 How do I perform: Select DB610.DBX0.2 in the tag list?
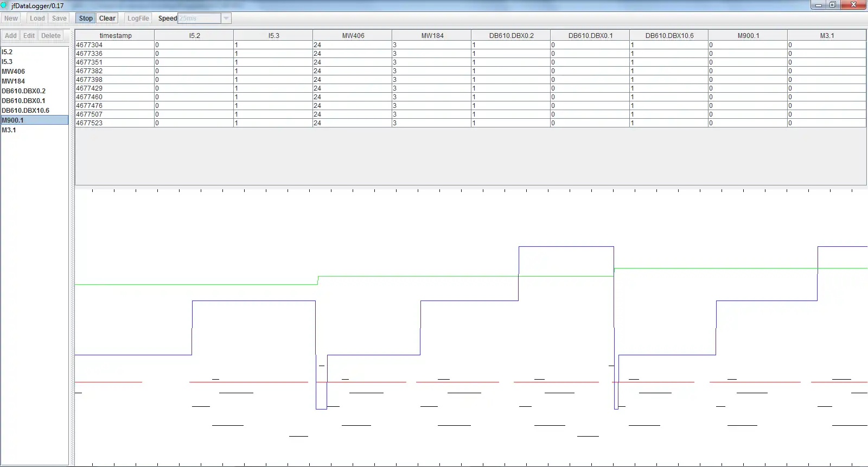coord(35,91)
